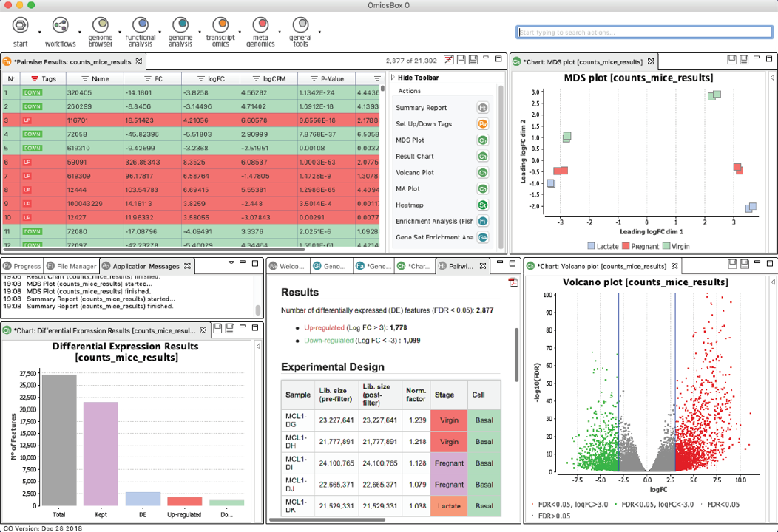Click the Heatmap action icon

tap(482, 205)
